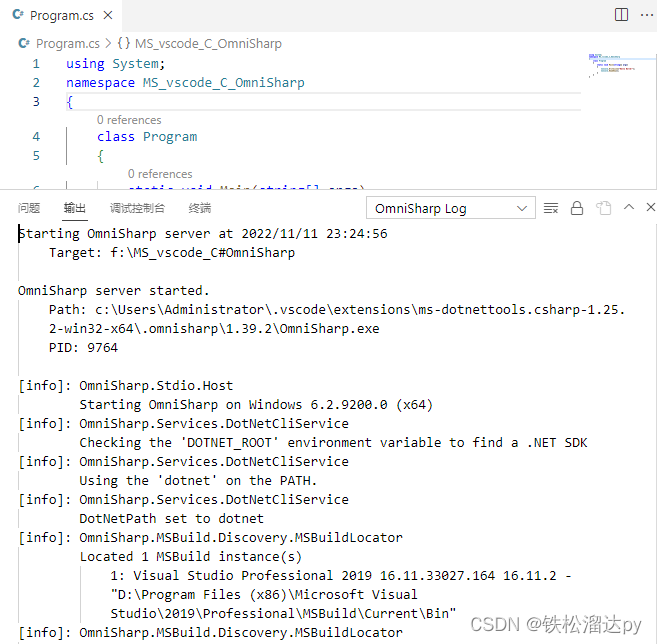Click 'DotNetPath set to dotnet' log line
The width and height of the screenshot is (657, 644).
[x=171, y=518]
